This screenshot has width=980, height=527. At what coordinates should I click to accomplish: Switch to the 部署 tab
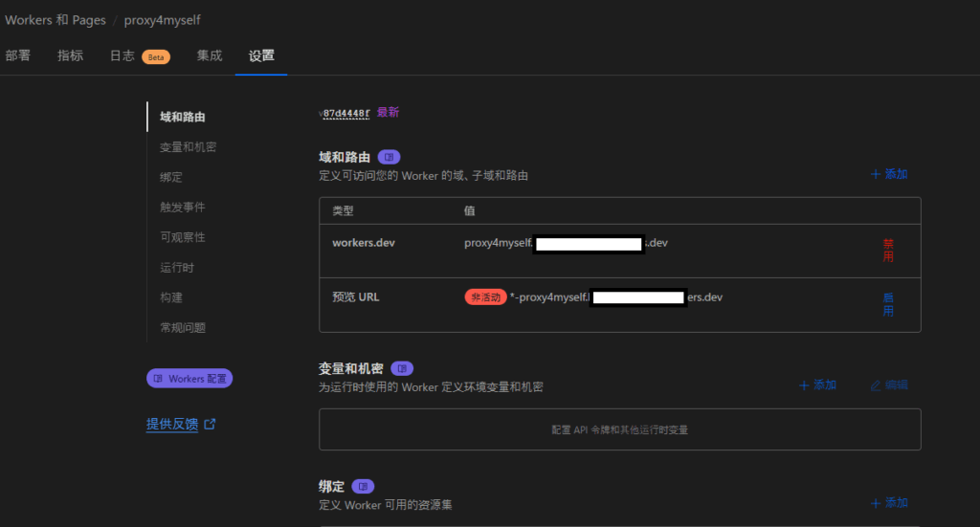18,55
